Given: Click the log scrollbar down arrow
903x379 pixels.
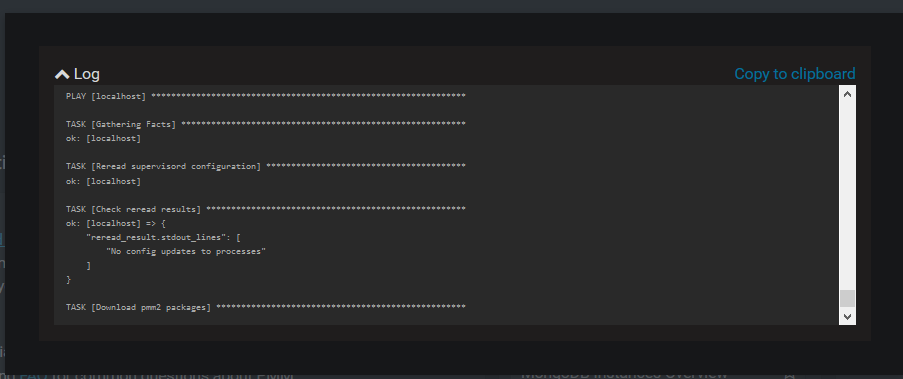Looking at the screenshot, I should coord(847,316).
